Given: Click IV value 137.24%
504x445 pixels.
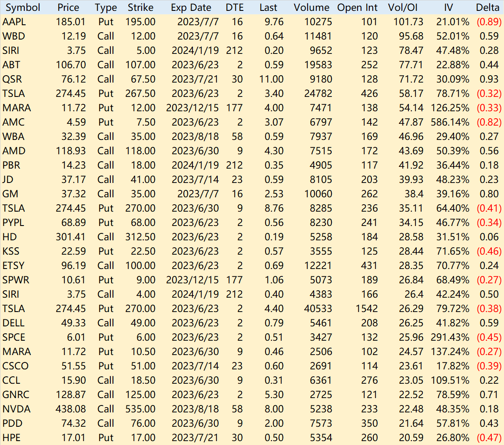Looking at the screenshot, I should (450, 352).
